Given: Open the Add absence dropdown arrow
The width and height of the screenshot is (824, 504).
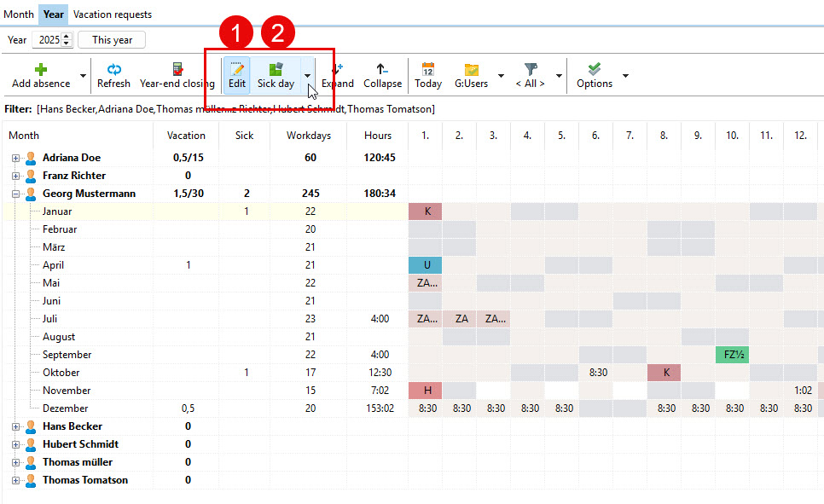Looking at the screenshot, I should 83,76.
